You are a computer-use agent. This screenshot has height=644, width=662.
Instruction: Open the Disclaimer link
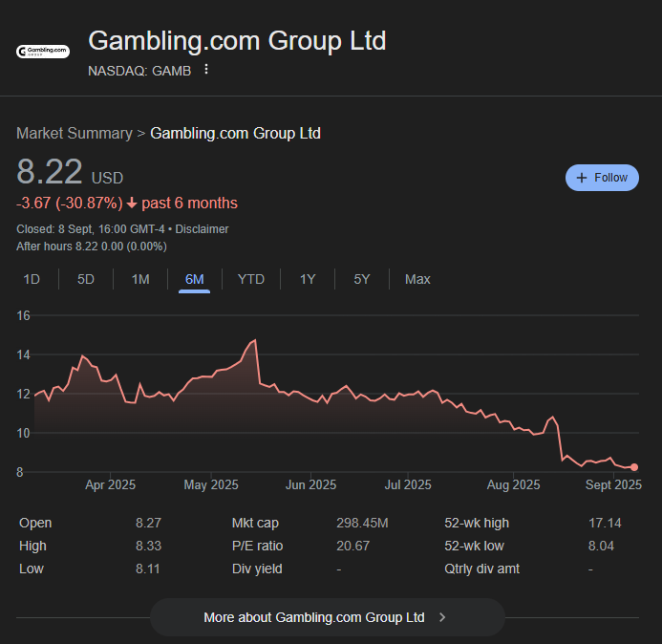click(x=202, y=229)
